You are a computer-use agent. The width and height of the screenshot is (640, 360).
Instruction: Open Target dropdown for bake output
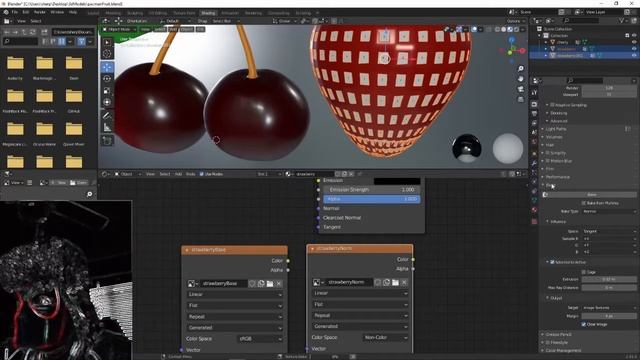[x=609, y=308]
